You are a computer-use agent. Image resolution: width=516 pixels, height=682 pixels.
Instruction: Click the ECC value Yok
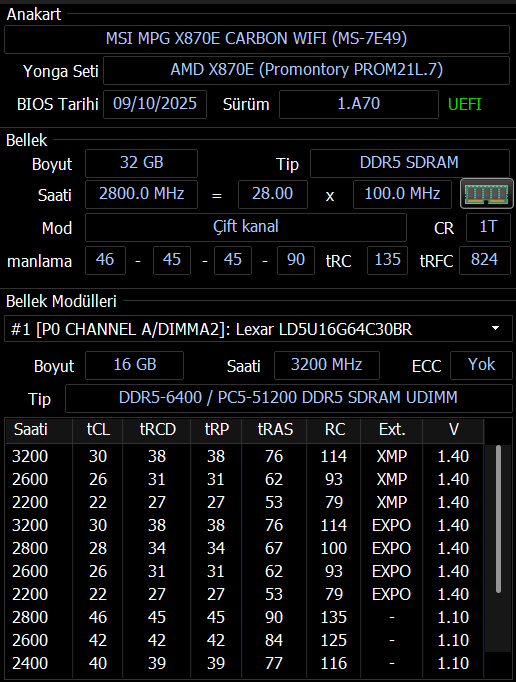coord(481,365)
